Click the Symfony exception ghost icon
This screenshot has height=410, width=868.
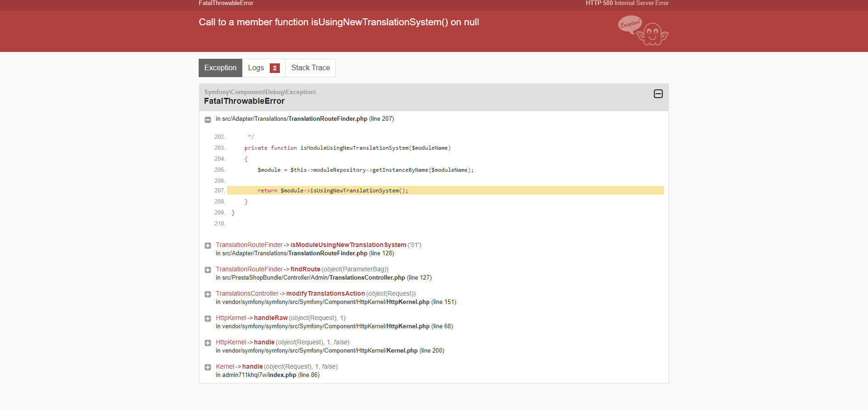643,31
